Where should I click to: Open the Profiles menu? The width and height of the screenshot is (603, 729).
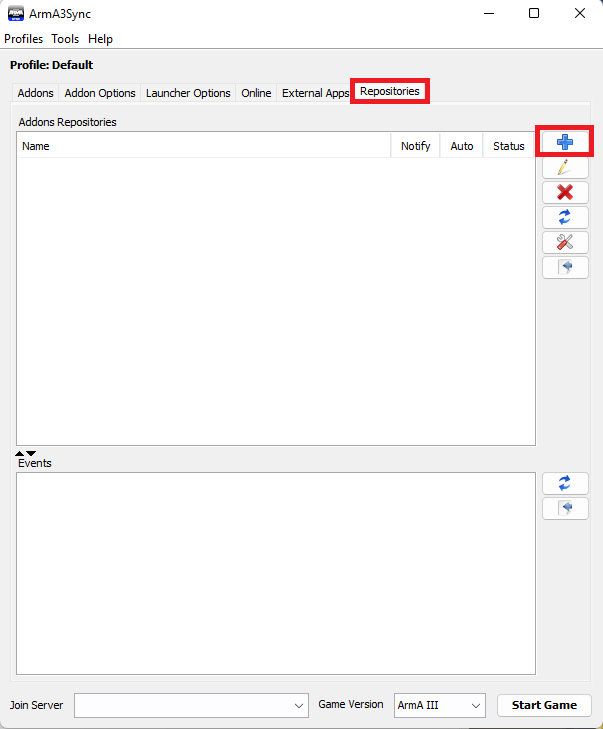[x=23, y=39]
